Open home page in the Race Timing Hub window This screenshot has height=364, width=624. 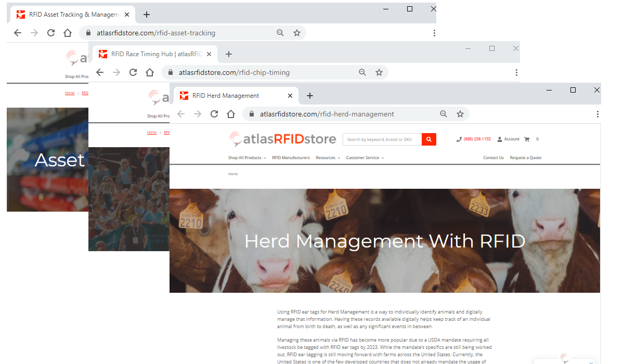coord(150,72)
